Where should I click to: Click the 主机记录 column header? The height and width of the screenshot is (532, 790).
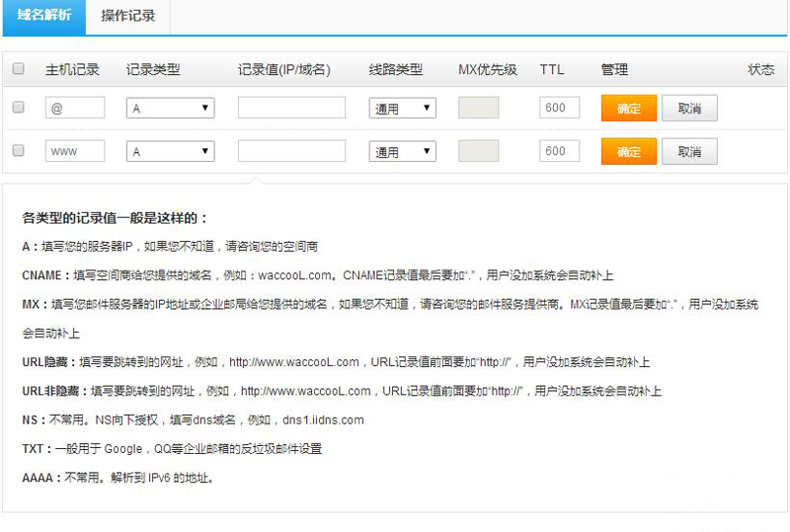coord(72,69)
